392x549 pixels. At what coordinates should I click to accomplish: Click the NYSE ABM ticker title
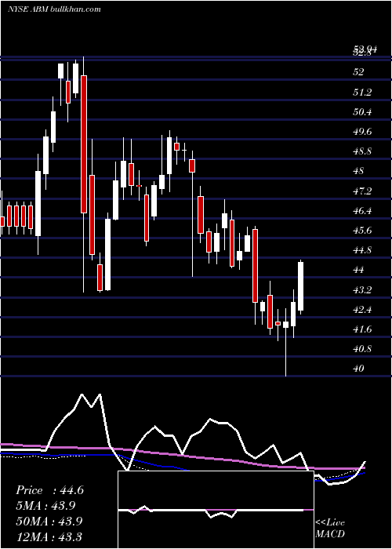(54, 9)
